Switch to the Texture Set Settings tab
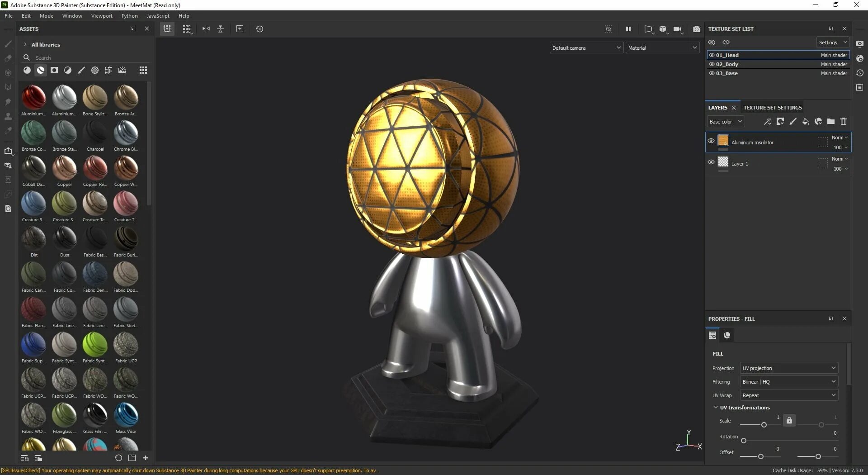 pyautogui.click(x=772, y=107)
